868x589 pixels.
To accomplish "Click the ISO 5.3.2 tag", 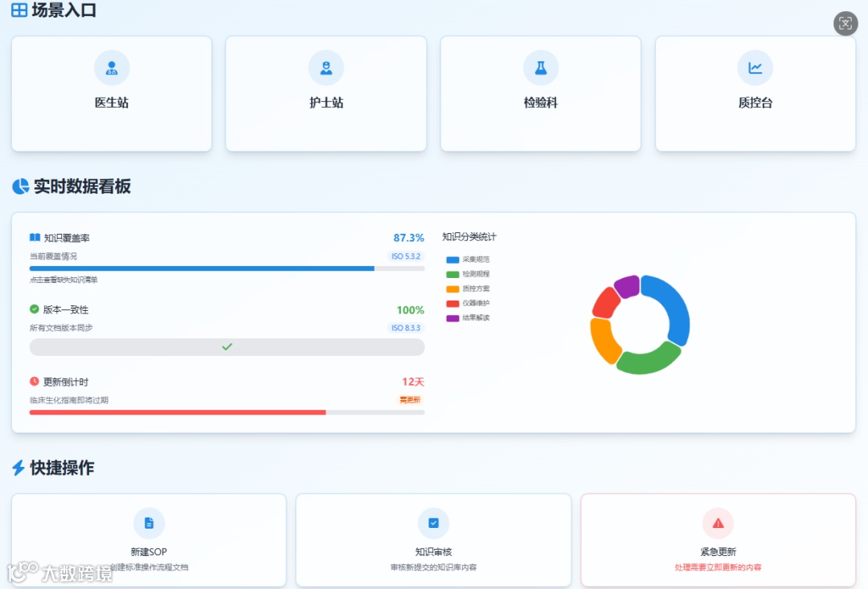I will [x=406, y=256].
